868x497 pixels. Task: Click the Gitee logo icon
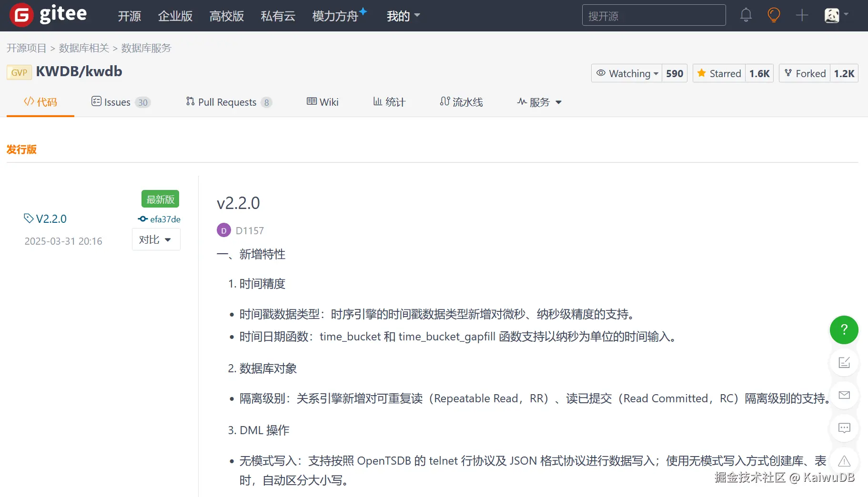pos(21,15)
